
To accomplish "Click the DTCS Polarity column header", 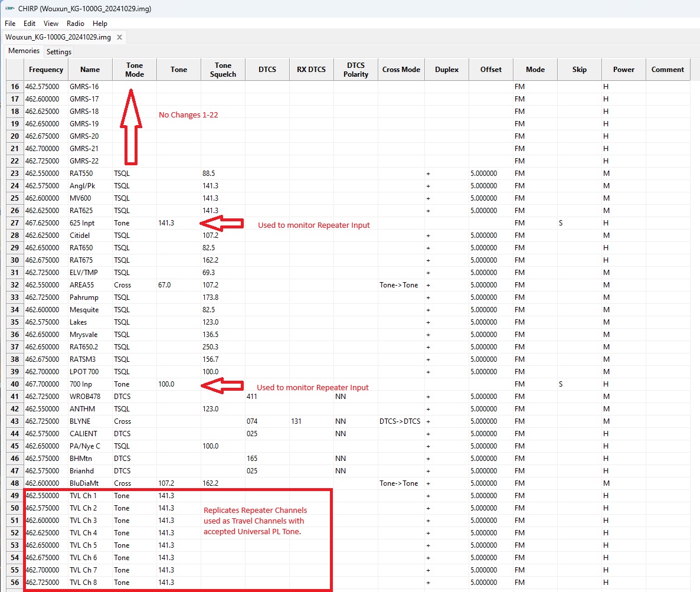I will pos(356,70).
